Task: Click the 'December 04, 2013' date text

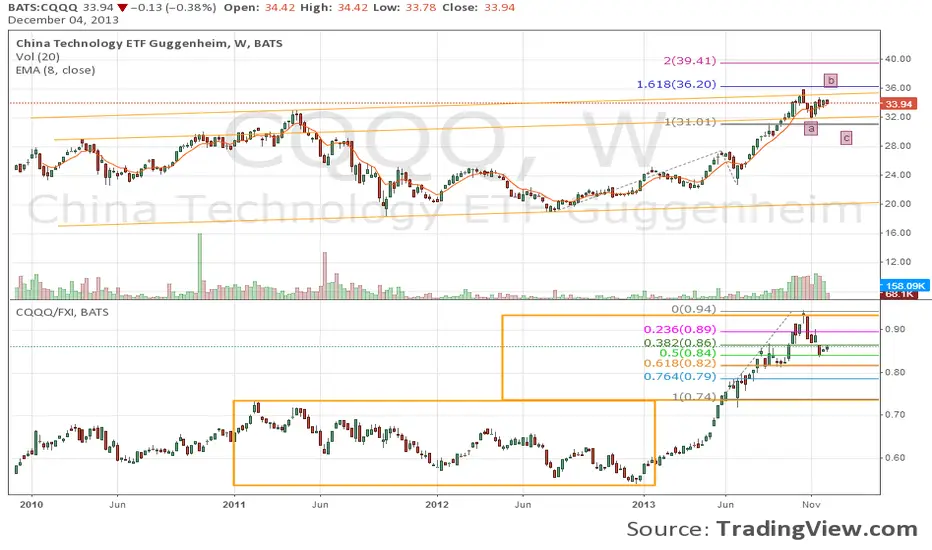Action: [x=63, y=20]
